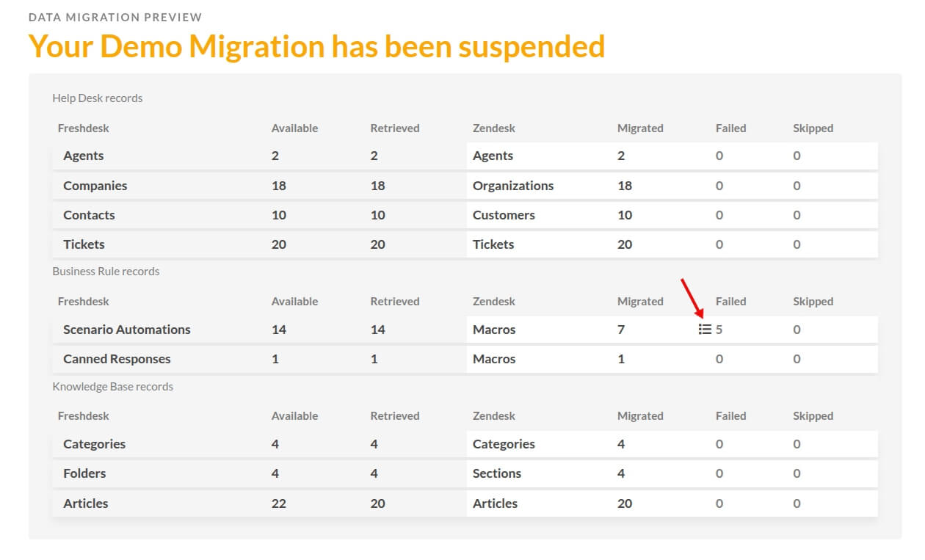Click 'Failed' header under Business Rule records
The height and width of the screenshot is (560, 925).
click(730, 301)
